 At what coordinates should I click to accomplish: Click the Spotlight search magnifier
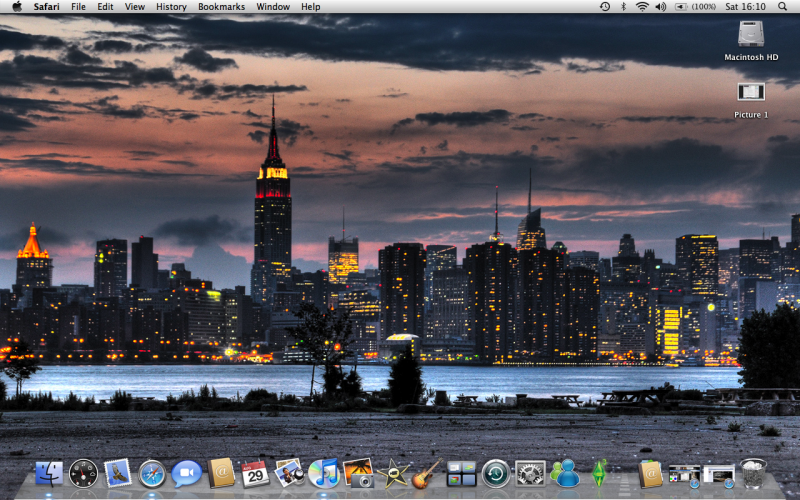pos(785,7)
